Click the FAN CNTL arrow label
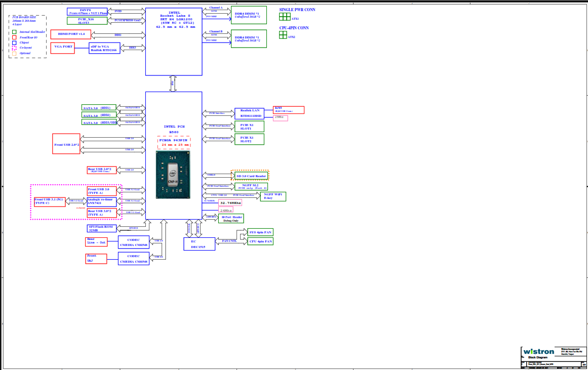This screenshot has height=370, width=588. pos(229,241)
